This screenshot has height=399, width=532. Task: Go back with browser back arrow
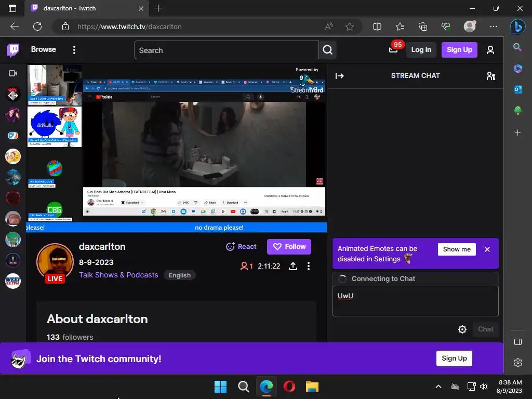14,26
